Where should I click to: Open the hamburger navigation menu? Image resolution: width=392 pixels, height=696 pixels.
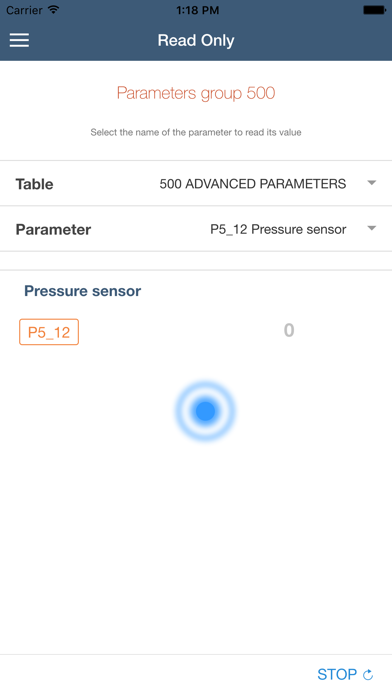point(20,40)
